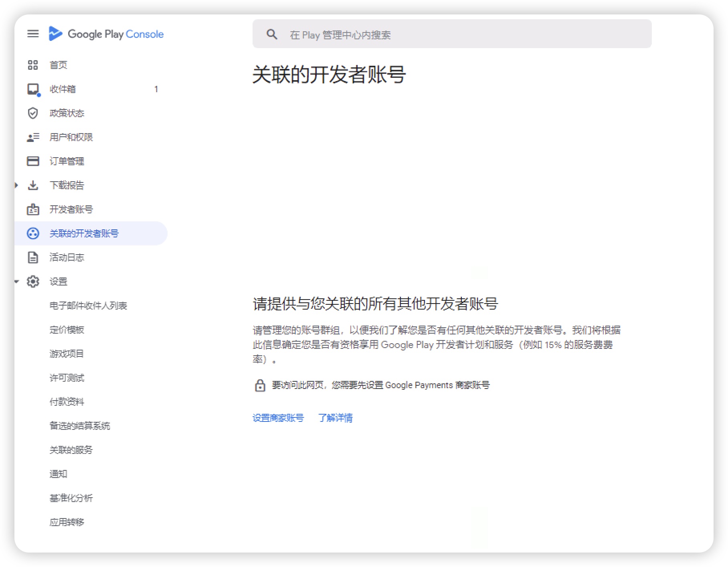Open 用户和权限 page
The image size is (728, 567).
[x=71, y=137]
